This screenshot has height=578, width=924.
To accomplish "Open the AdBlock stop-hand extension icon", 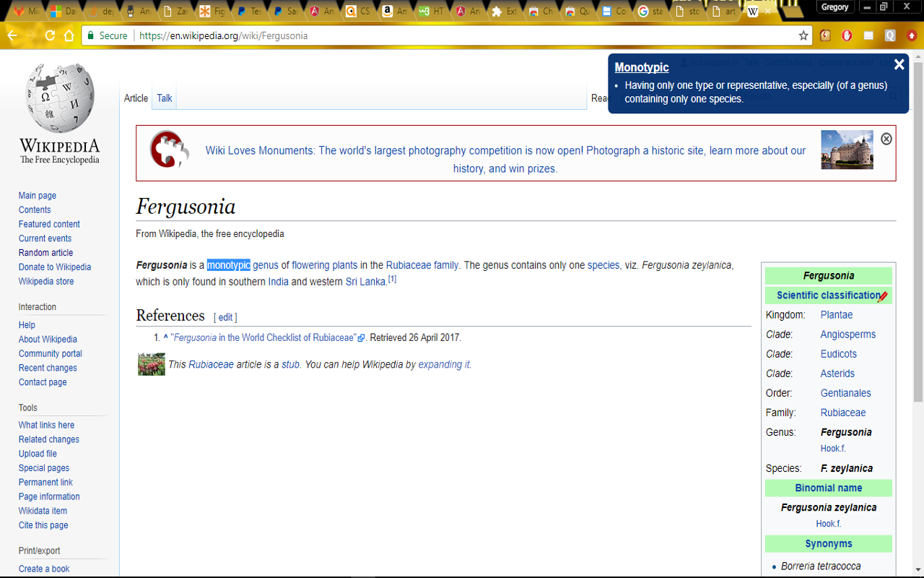I will point(847,35).
